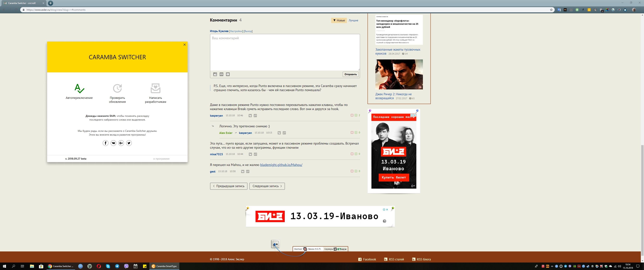Image resolution: width=644 pixels, height=270 pixels.
Task: Insert link icon in comment editor
Action: (221, 74)
